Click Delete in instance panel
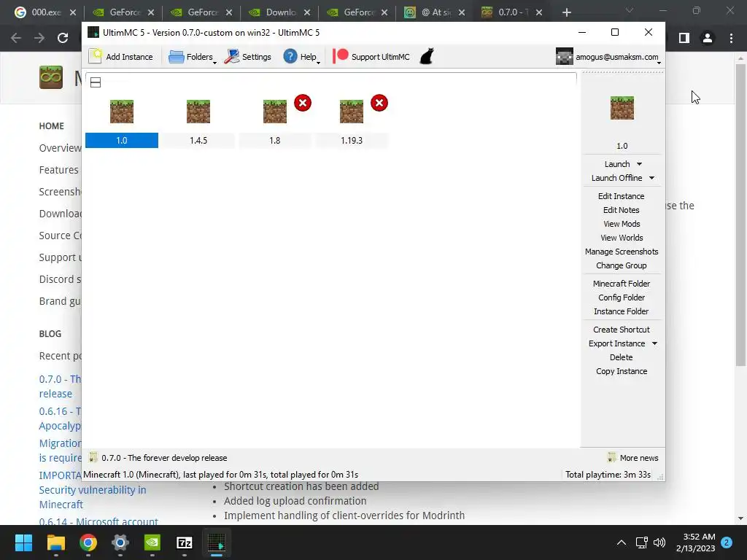The image size is (747, 560). pos(622,357)
